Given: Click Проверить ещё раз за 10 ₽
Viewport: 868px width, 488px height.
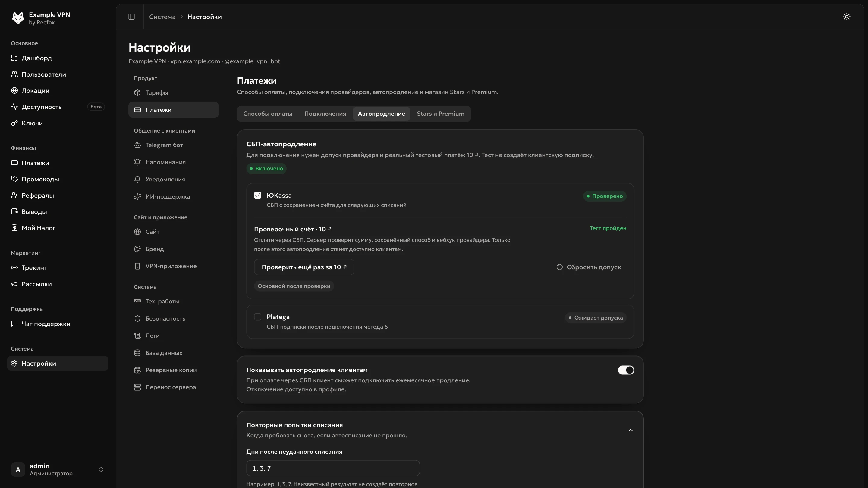Looking at the screenshot, I should [x=304, y=267].
